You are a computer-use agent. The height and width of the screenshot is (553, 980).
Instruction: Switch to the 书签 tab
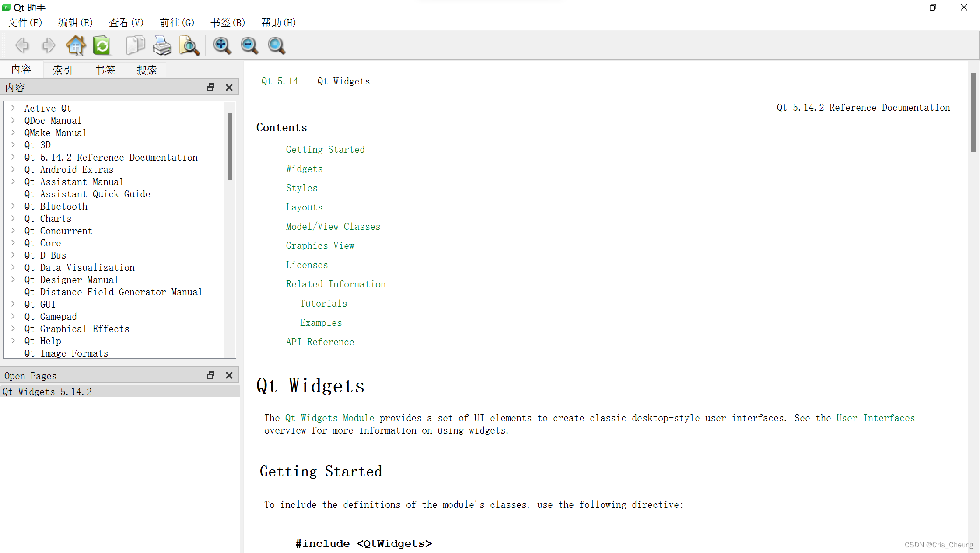[x=105, y=70]
